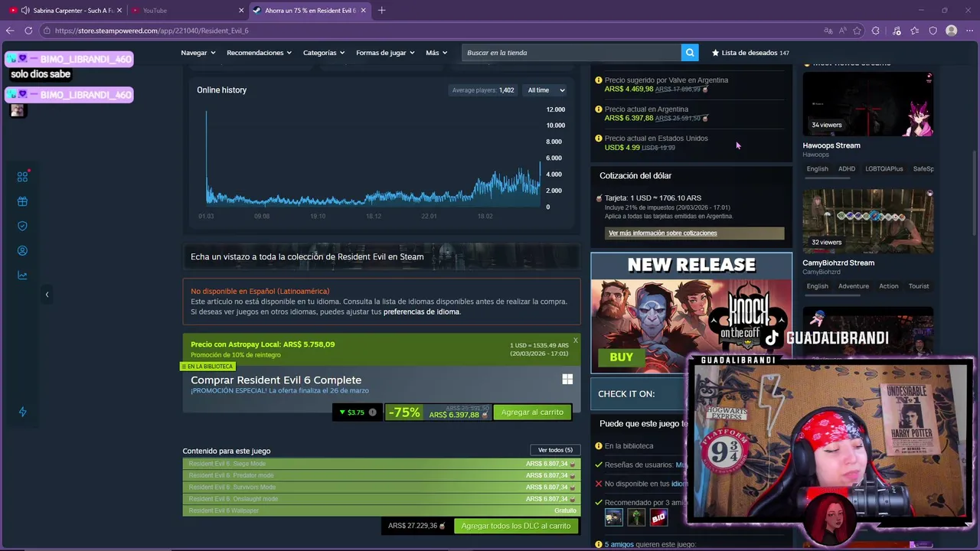
Task: Expand the Formas de jugar dropdown
Action: point(385,53)
